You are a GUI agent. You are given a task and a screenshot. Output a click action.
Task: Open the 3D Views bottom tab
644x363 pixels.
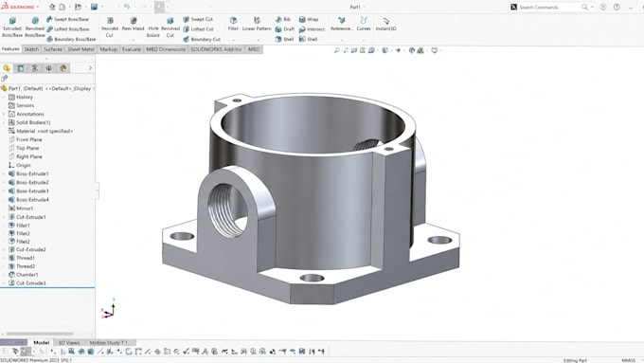(x=69, y=342)
